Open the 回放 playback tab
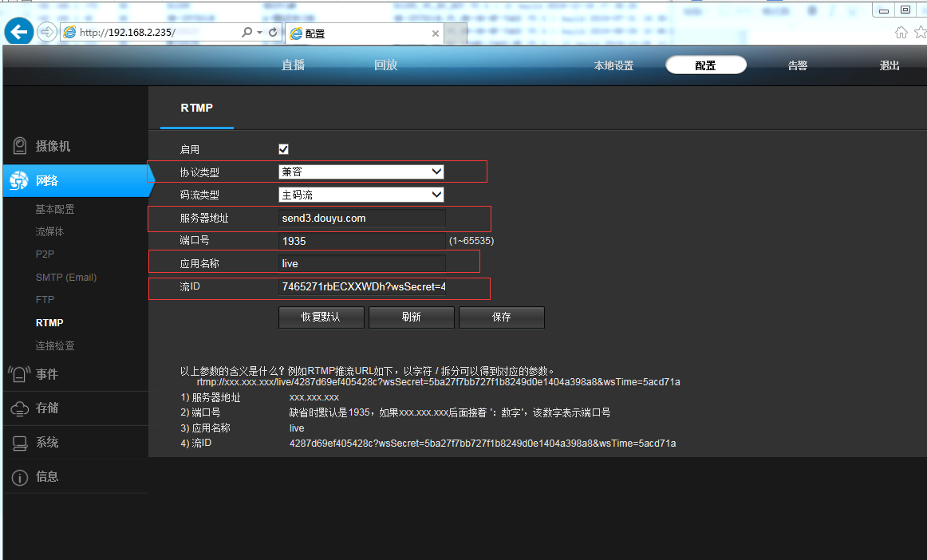This screenshot has height=560, width=927. [x=385, y=65]
